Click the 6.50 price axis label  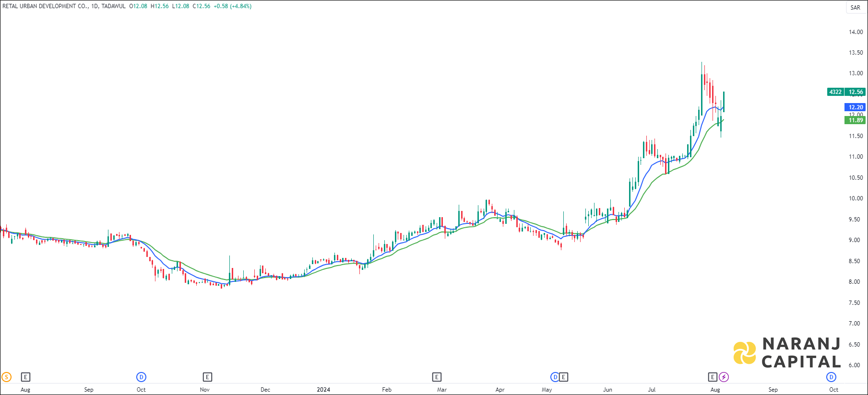point(854,345)
